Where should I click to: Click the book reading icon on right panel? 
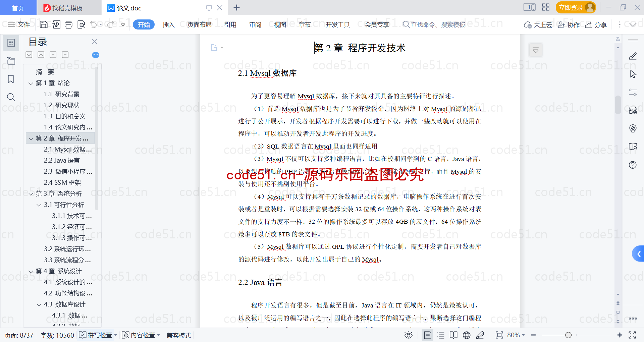point(633,147)
